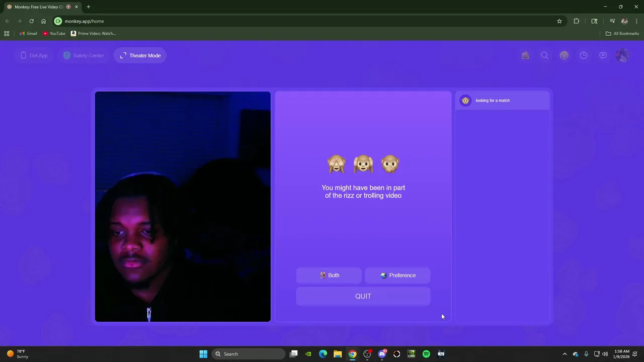Open the YouTube bookmark

54,33
